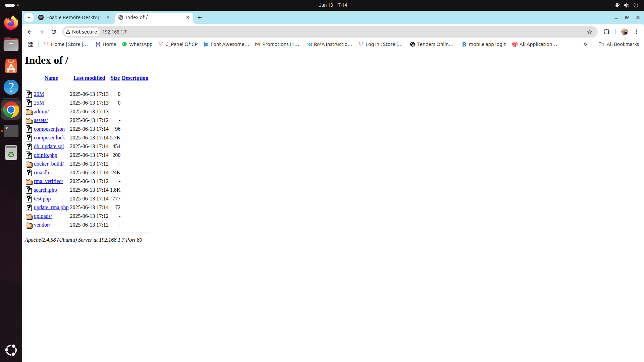Click the Not secure site indicator
Screen dimensions: 644x362
(x=82, y=32)
